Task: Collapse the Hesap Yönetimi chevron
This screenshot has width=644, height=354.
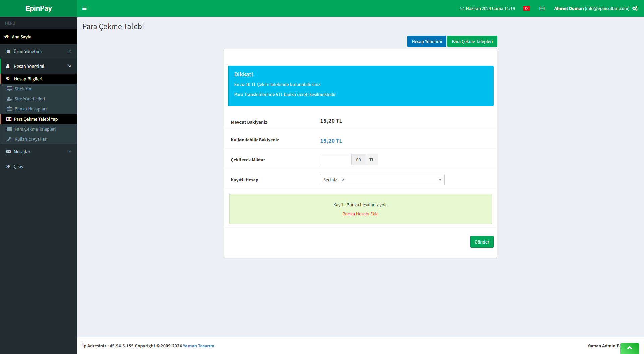Action: tap(70, 66)
